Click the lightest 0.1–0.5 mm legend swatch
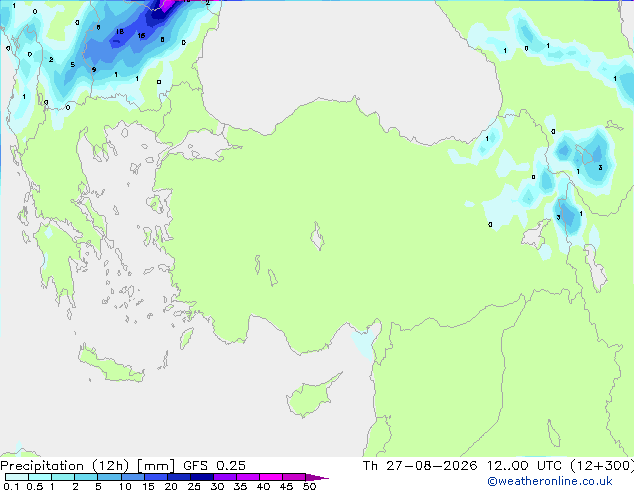The width and height of the screenshot is (634, 490). 17,477
